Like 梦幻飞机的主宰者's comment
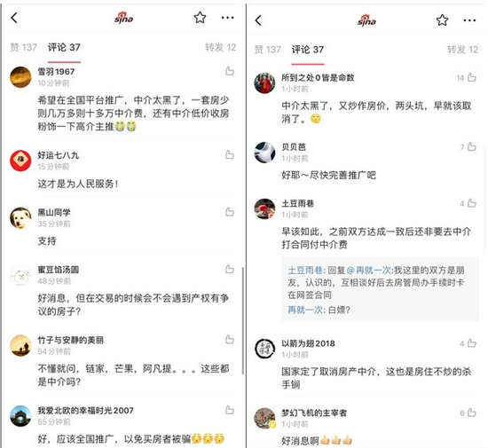The height and width of the screenshot is (448, 488). click(472, 413)
